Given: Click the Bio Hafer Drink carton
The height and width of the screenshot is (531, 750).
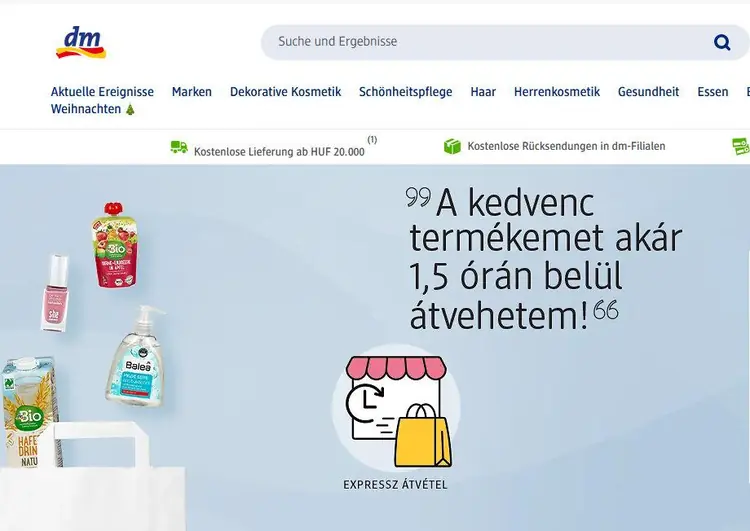Looking at the screenshot, I should [x=30, y=412].
